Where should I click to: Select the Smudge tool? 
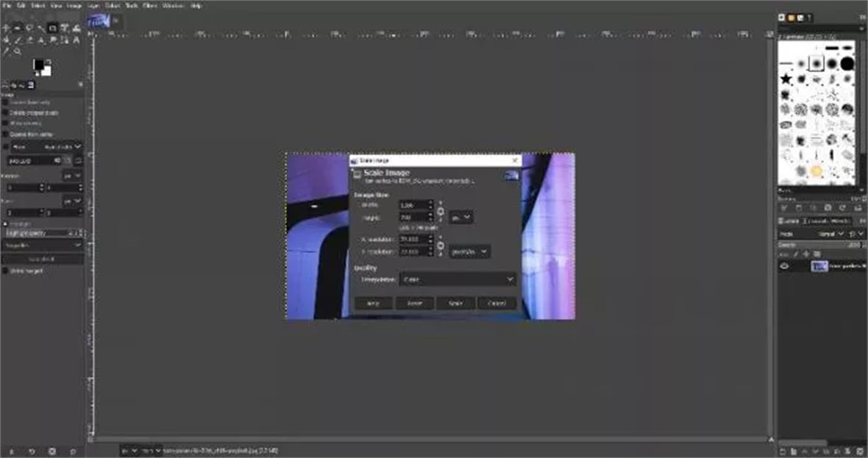click(x=52, y=40)
